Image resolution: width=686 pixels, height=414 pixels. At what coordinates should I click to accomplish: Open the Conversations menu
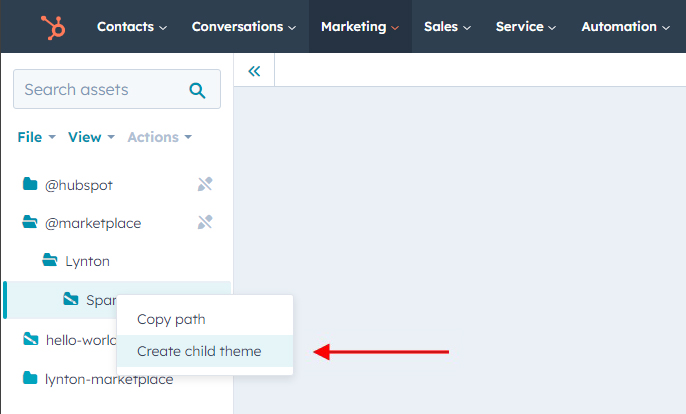tap(244, 27)
